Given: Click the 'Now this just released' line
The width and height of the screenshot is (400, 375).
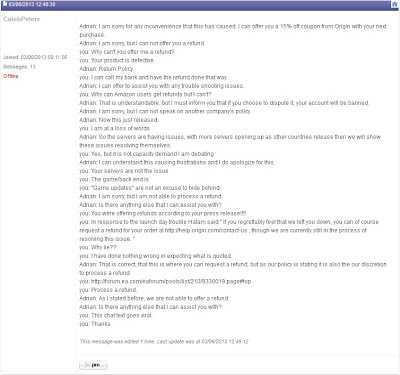Looking at the screenshot, I should [119, 120].
